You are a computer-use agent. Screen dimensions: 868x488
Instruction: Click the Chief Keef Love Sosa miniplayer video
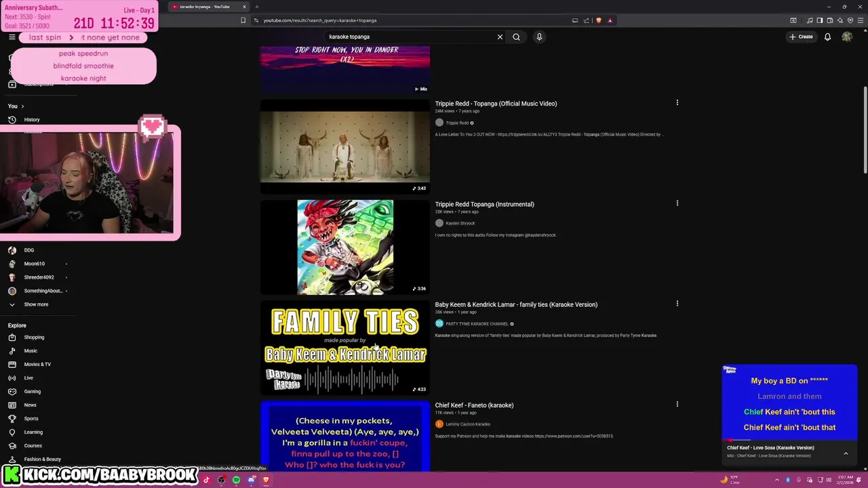click(789, 403)
